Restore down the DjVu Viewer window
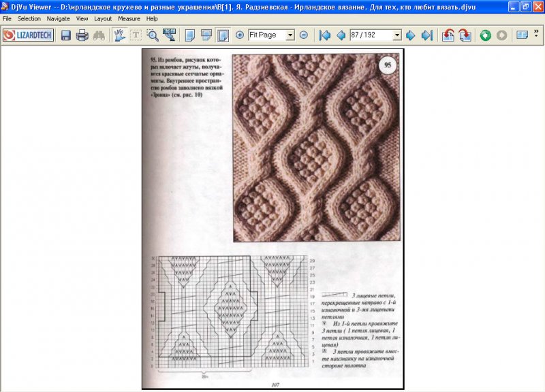This screenshot has width=545, height=392. pyautogui.click(x=526, y=7)
